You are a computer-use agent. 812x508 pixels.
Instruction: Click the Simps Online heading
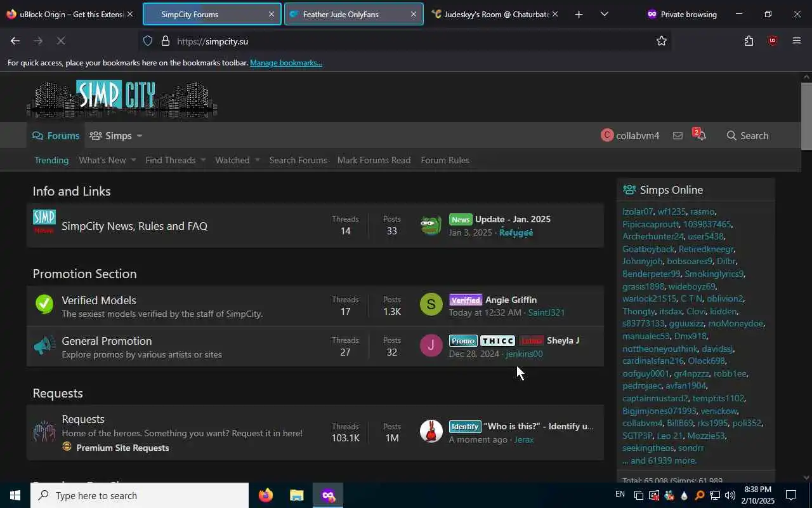(x=671, y=190)
